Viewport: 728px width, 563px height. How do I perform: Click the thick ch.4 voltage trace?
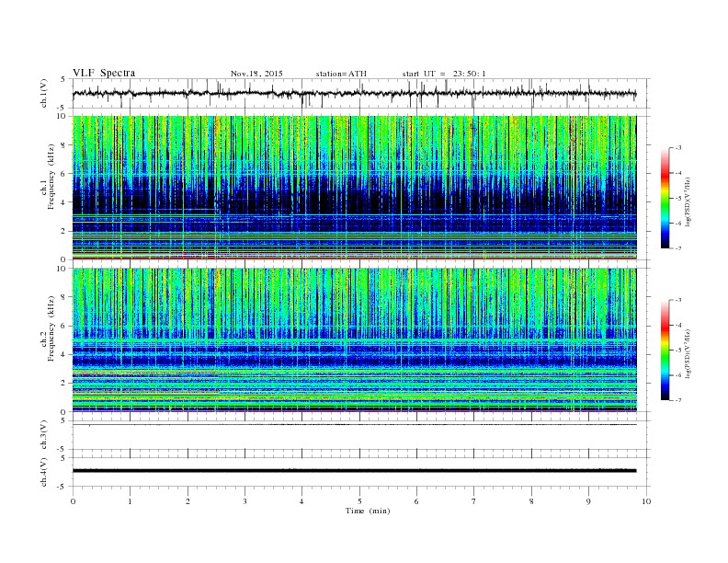[354, 471]
